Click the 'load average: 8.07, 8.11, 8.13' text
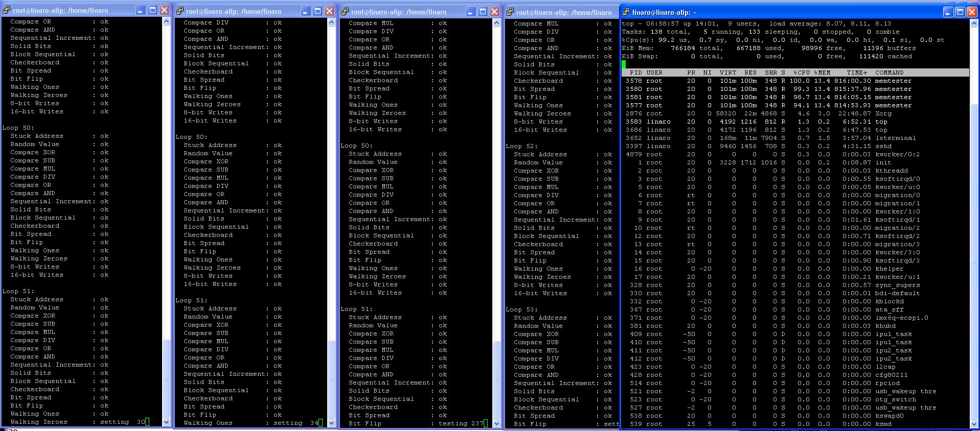980x431 pixels. (x=830, y=23)
